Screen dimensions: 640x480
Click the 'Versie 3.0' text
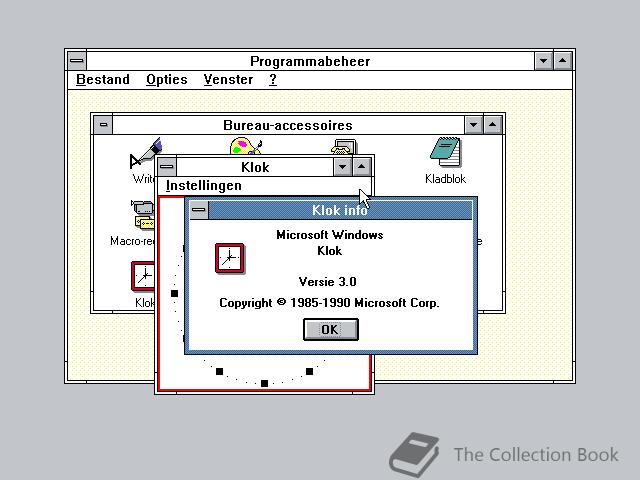[x=327, y=282]
